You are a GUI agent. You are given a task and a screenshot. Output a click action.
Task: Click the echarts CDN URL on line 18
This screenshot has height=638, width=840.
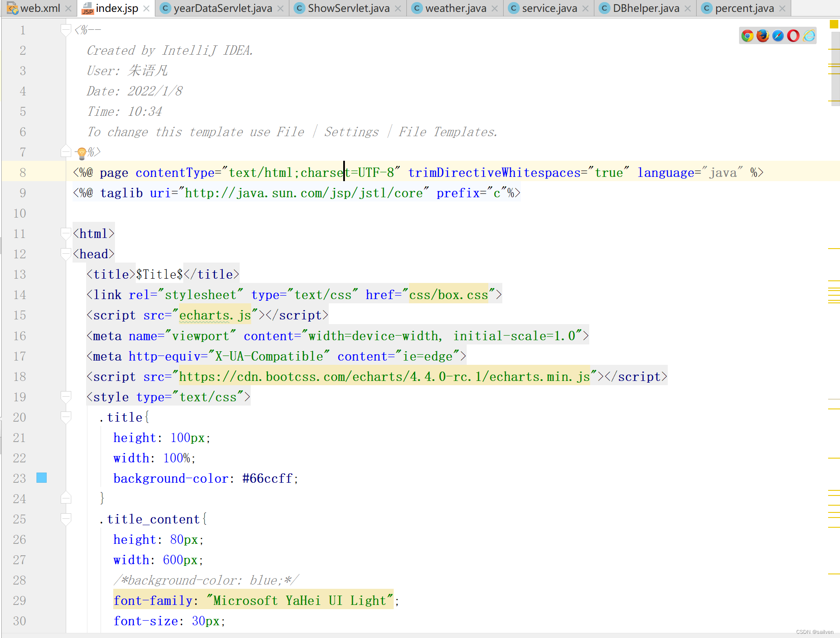point(384,376)
